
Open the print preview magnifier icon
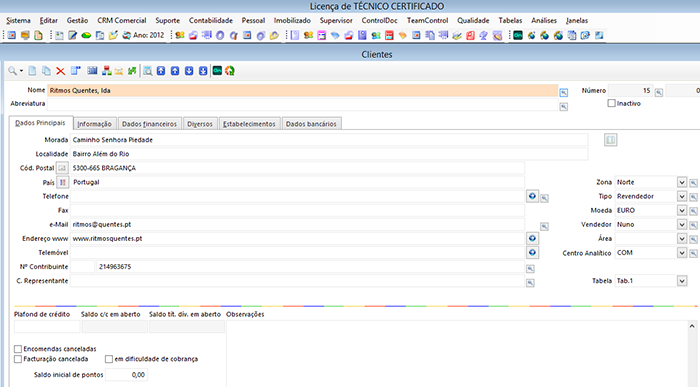(x=147, y=71)
